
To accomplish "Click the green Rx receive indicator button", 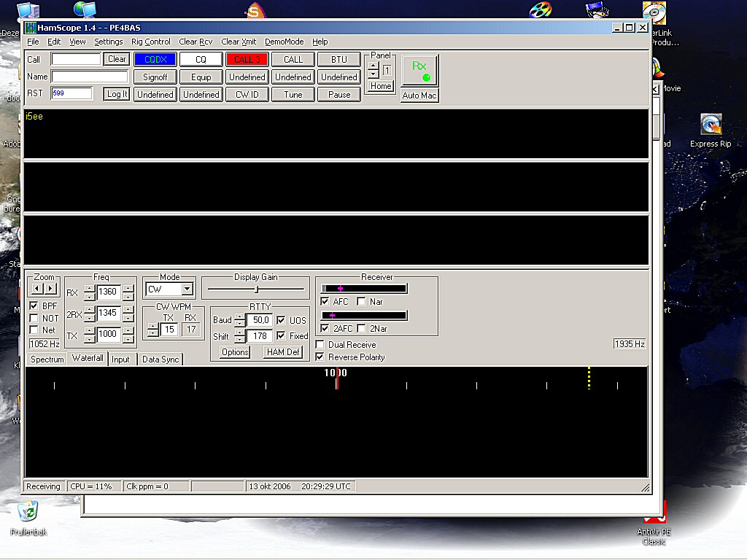I will click(419, 71).
